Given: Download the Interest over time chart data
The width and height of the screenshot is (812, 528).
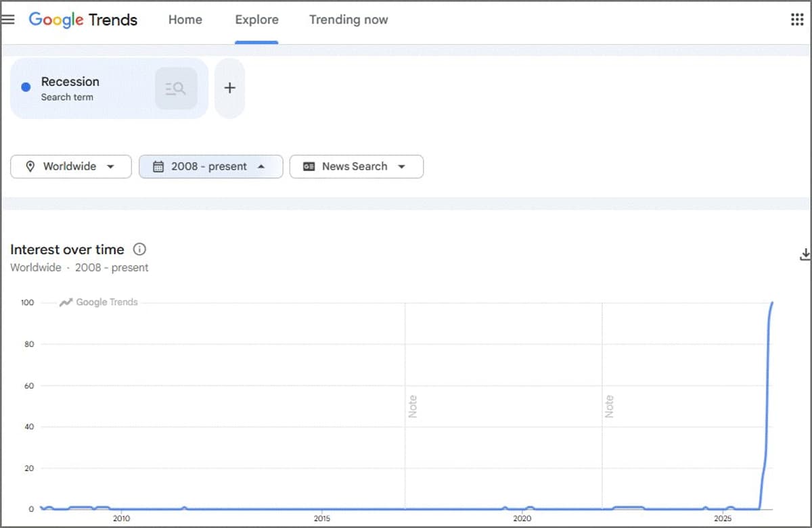Looking at the screenshot, I should [x=805, y=254].
